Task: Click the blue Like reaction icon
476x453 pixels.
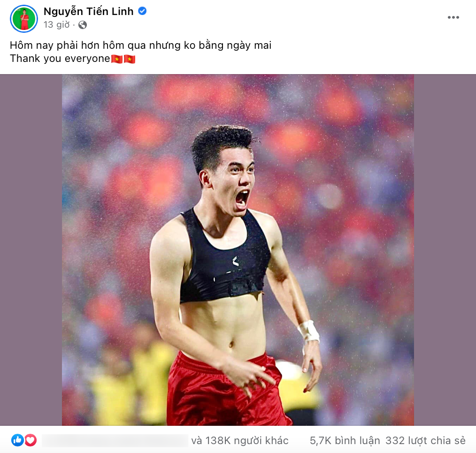Action: pyautogui.click(x=17, y=440)
